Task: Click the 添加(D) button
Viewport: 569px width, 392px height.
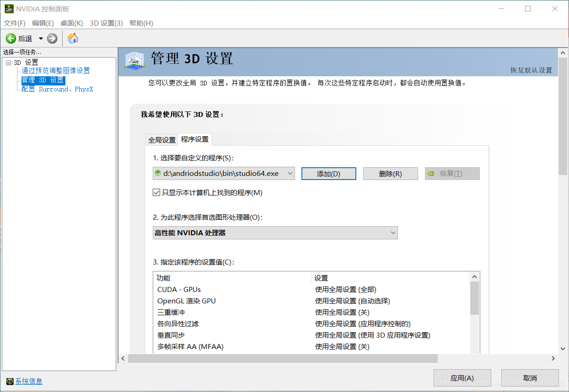Action: pyautogui.click(x=329, y=174)
